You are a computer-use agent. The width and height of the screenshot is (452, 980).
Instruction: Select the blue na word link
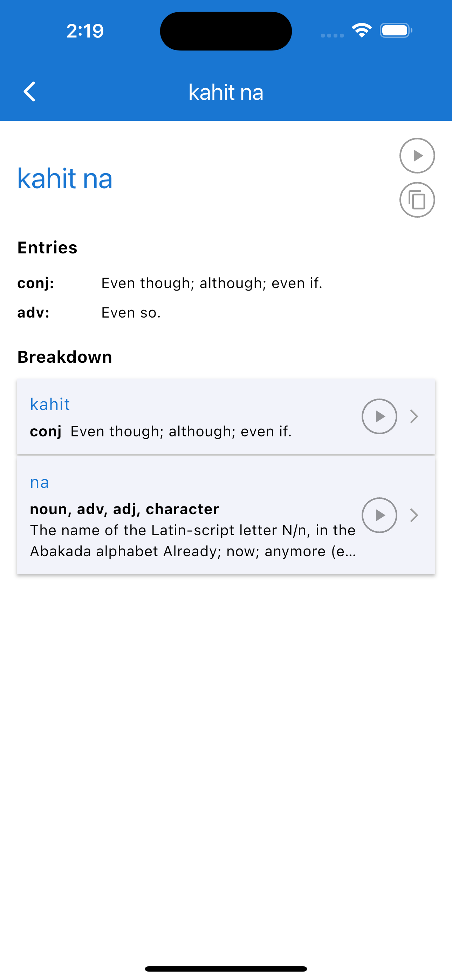point(39,482)
